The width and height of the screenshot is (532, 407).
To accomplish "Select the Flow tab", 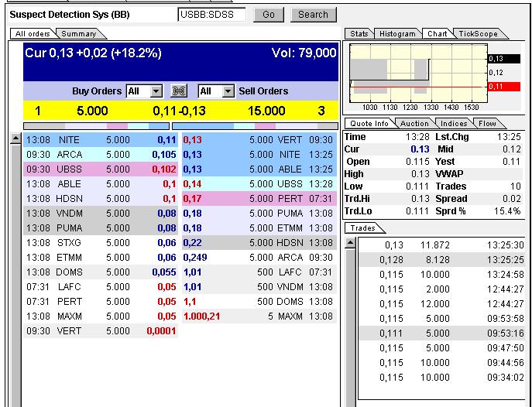I will (x=487, y=124).
